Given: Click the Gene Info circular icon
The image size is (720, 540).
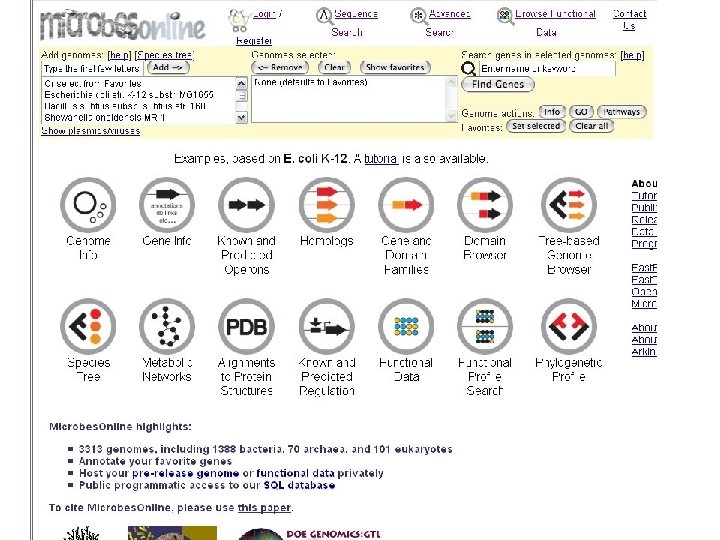Looking at the screenshot, I should click(x=167, y=205).
